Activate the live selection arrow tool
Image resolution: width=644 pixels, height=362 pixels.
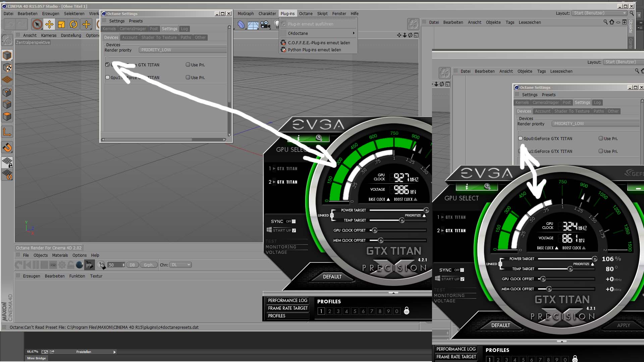(x=37, y=24)
